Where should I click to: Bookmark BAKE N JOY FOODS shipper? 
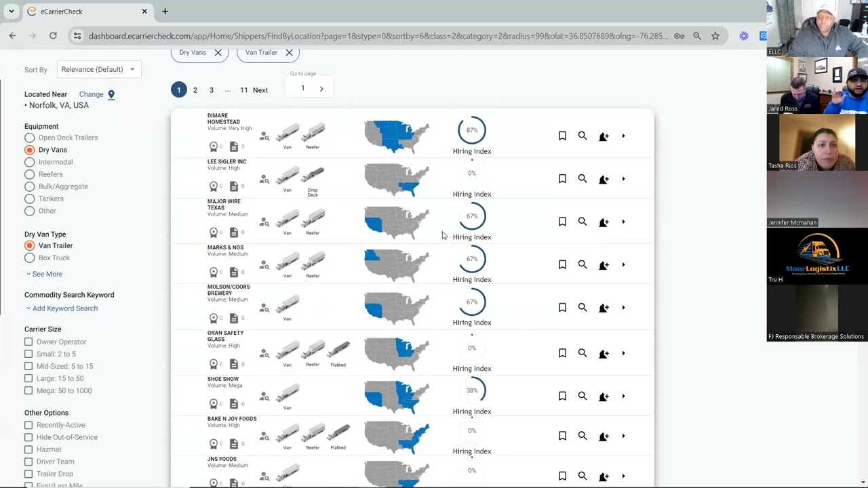click(562, 436)
